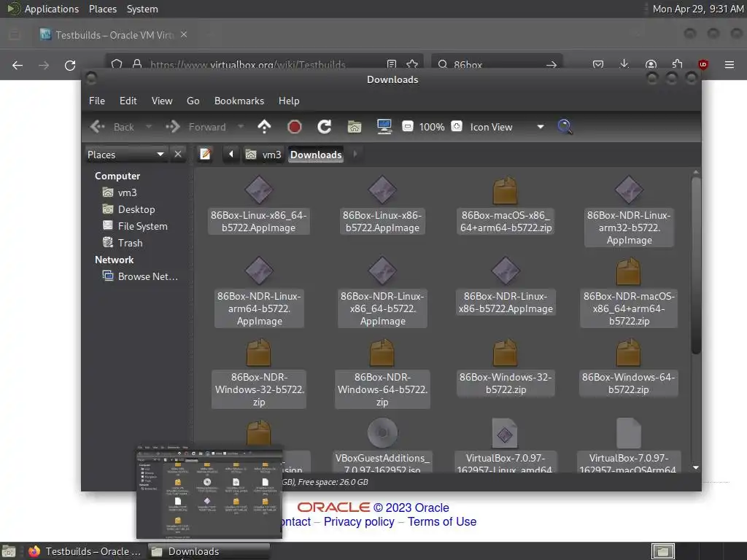The image size is (747, 560).
Task: Click Forward button in file manager
Action: click(196, 127)
